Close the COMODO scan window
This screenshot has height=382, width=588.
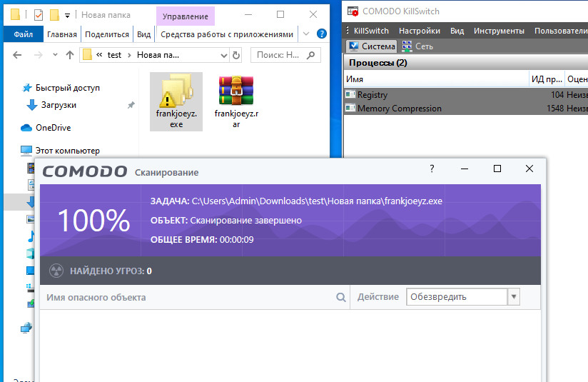(x=529, y=169)
